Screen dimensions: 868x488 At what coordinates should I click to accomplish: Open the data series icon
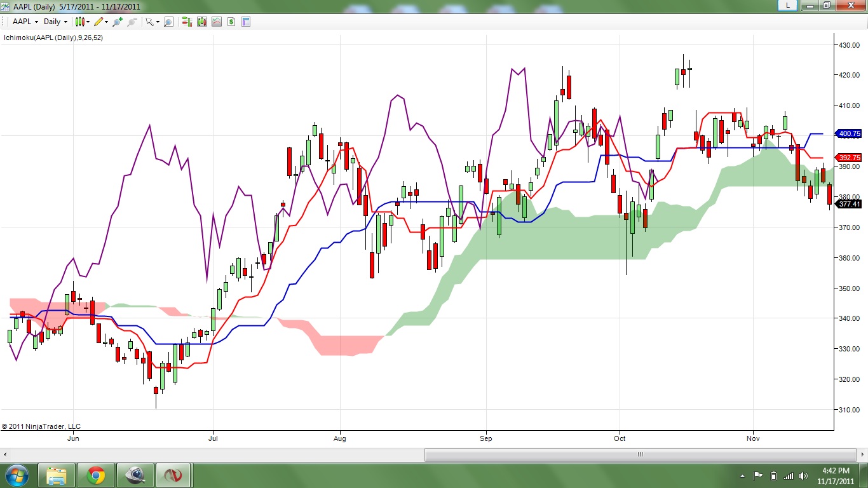coord(202,22)
